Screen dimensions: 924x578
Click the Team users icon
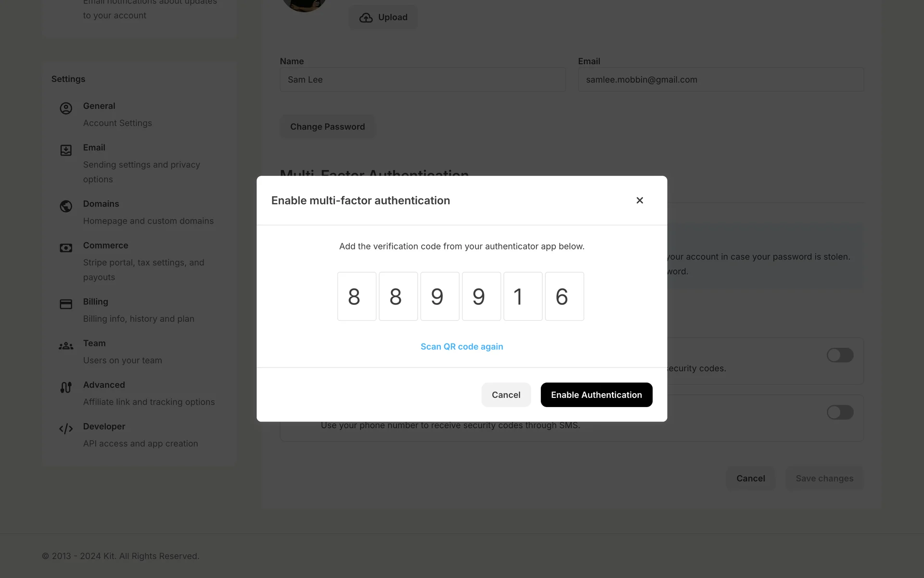[x=66, y=346]
